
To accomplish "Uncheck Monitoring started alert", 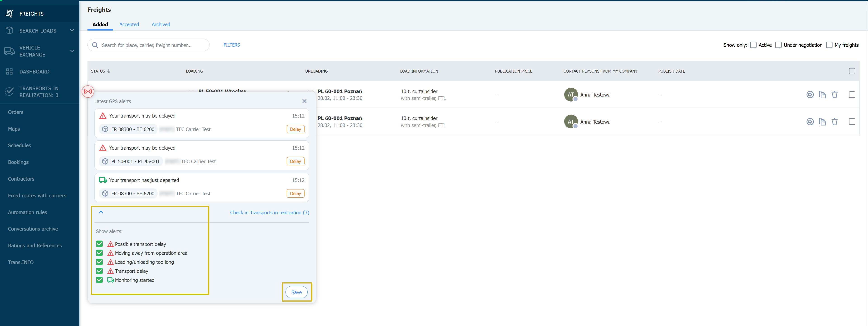I will [99, 280].
